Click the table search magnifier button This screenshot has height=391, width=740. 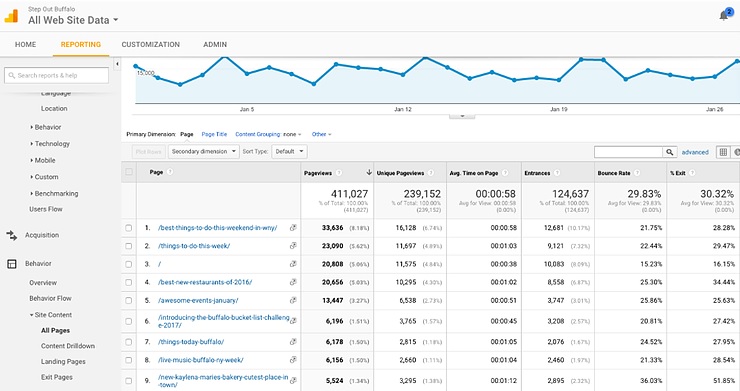[670, 152]
